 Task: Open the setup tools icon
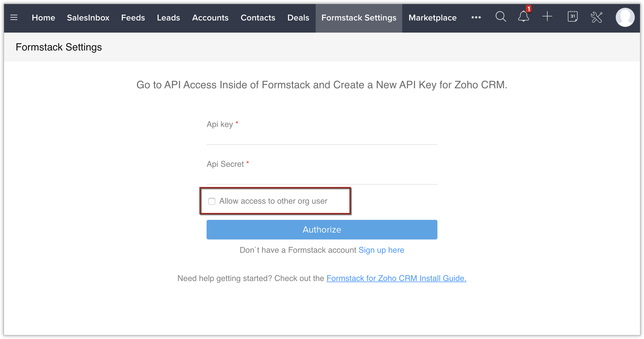(x=596, y=17)
